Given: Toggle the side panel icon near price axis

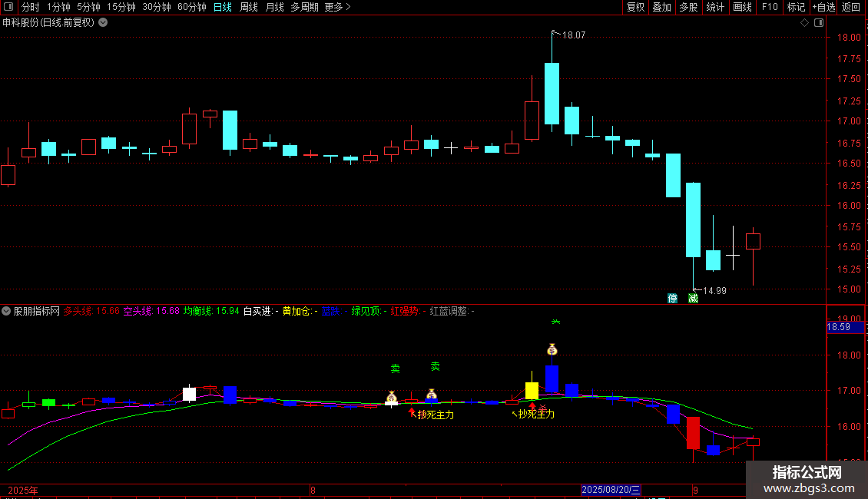Looking at the screenshot, I should [819, 23].
